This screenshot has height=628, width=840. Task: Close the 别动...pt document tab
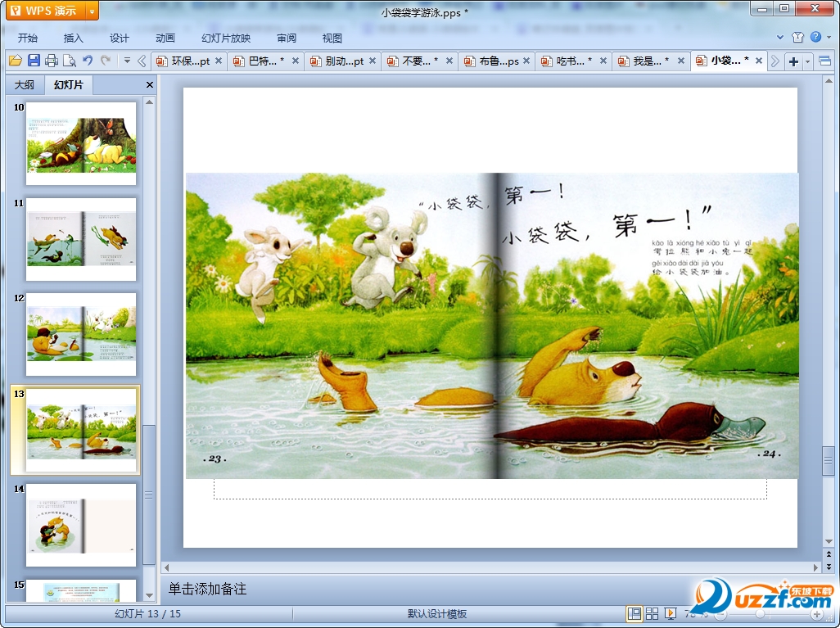[x=373, y=61]
